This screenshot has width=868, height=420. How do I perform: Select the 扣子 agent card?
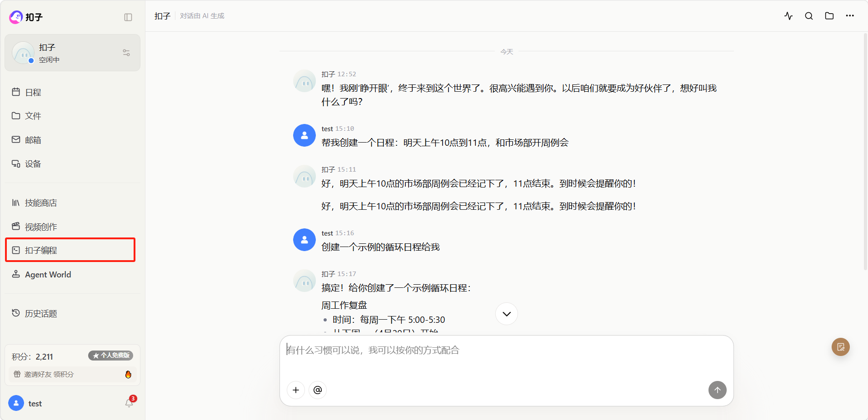(72, 53)
